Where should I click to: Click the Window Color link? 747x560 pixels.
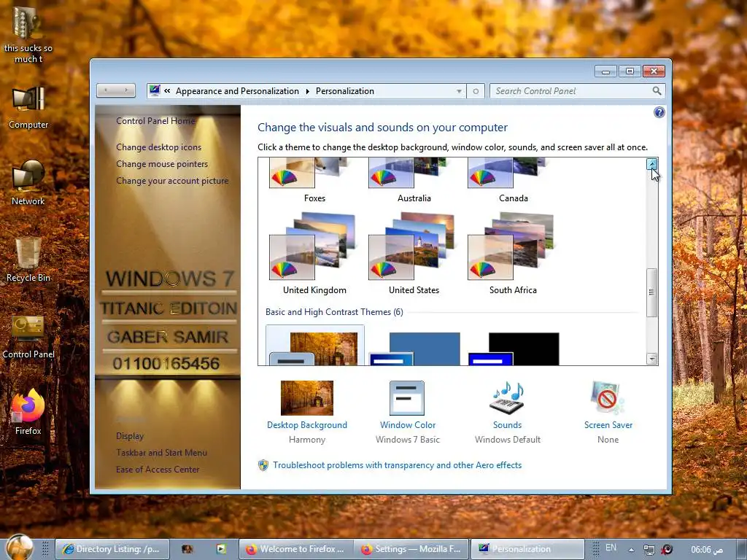408,425
